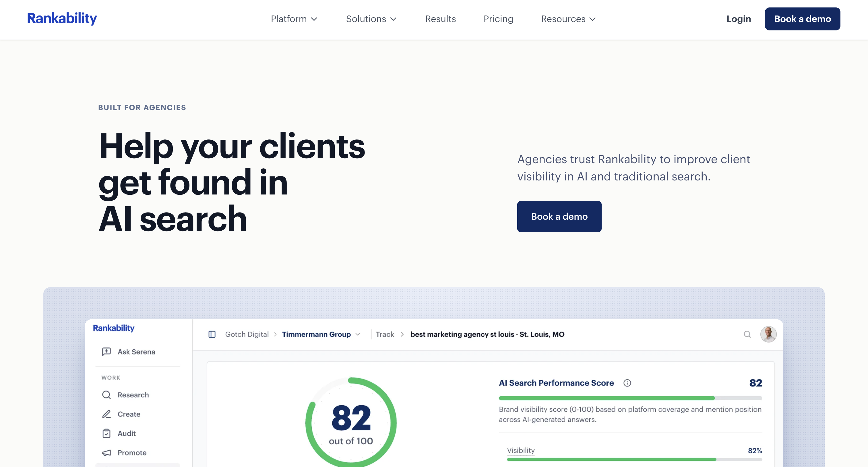
Task: Click Book a demo in header
Action: [x=802, y=19]
